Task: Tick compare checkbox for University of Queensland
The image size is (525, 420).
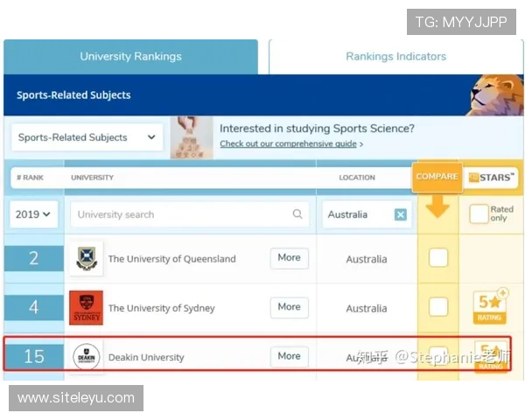Action: point(438,257)
